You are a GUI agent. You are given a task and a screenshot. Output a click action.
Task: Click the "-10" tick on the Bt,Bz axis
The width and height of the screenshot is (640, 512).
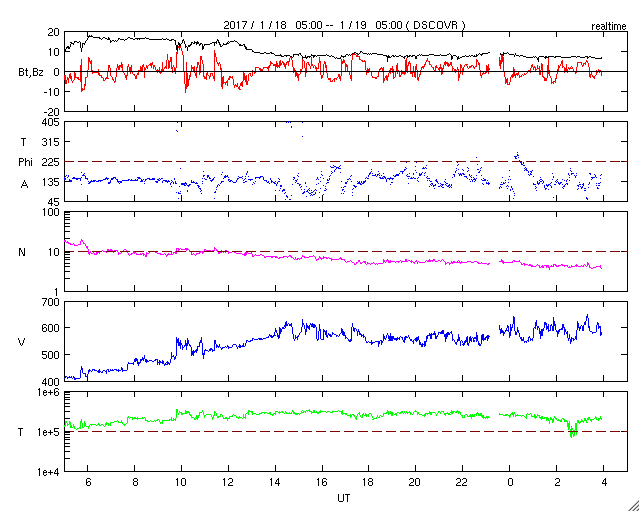[53, 92]
